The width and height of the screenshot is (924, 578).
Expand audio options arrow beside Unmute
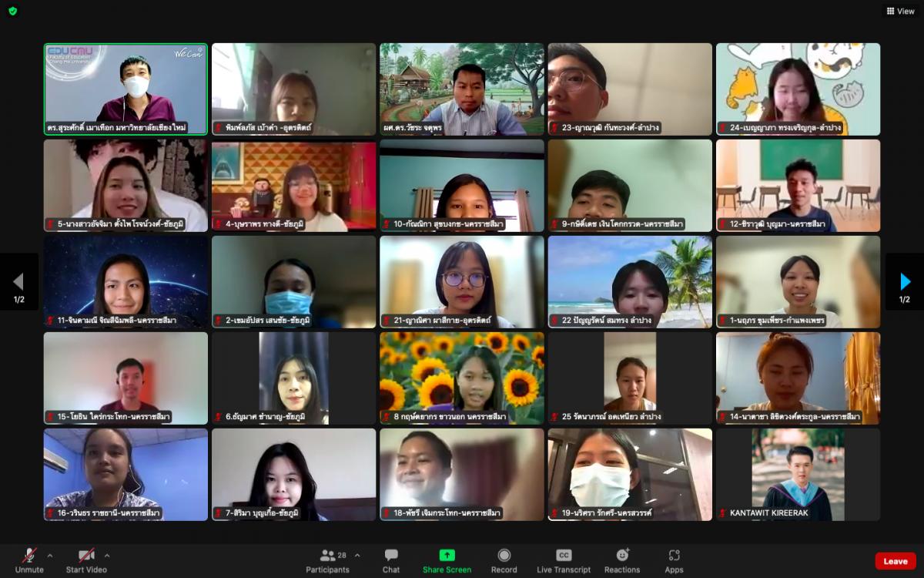(50, 555)
